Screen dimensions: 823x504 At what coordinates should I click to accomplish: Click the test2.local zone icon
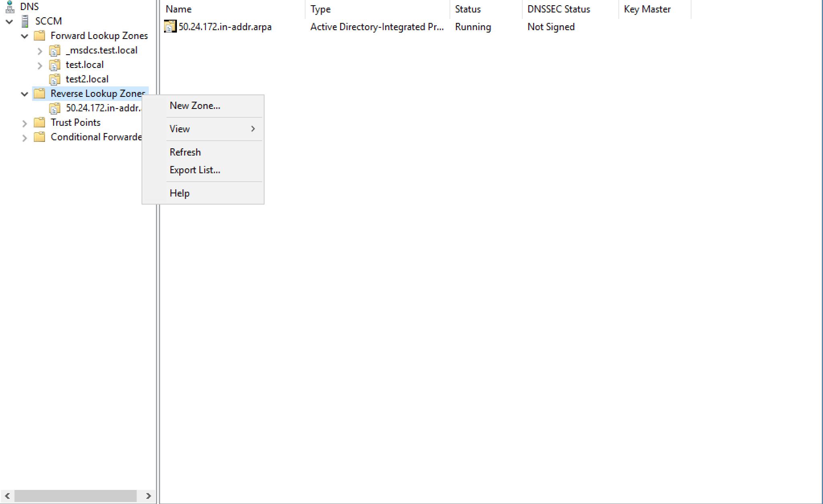55,79
